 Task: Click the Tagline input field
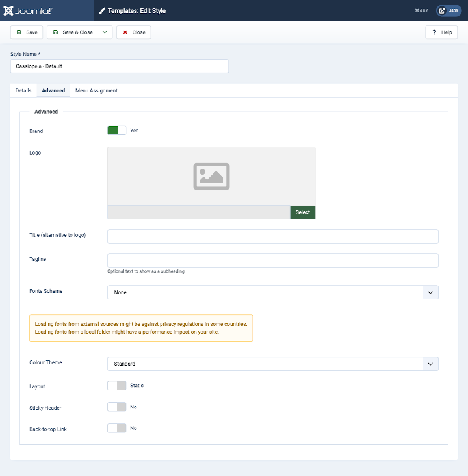point(272,260)
